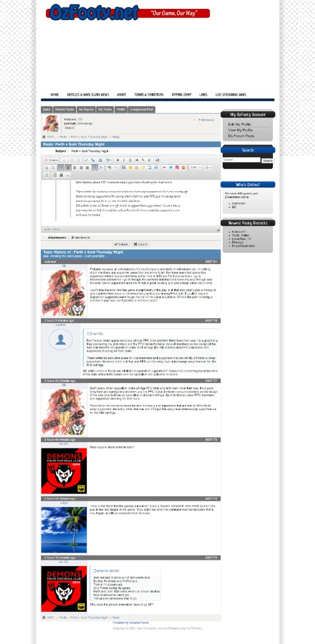The width and height of the screenshot is (315, 644).
Task: Open the My Topics tab
Action: click(105, 109)
